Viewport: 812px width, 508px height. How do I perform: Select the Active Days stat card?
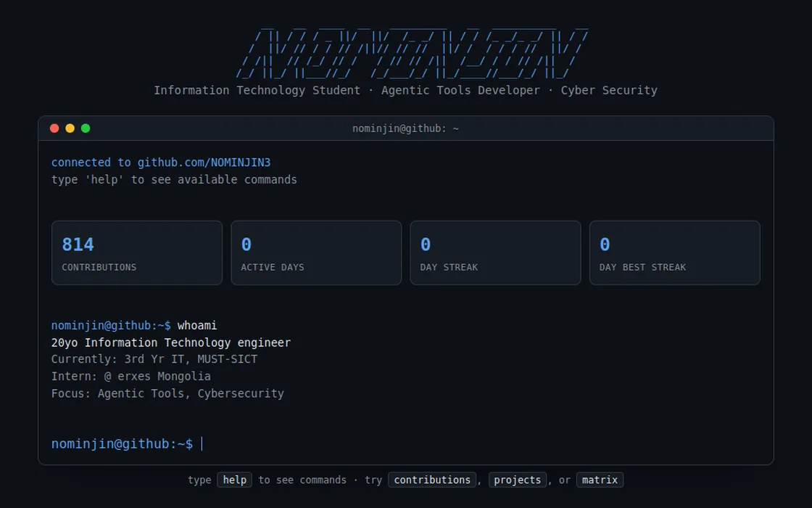tap(316, 253)
